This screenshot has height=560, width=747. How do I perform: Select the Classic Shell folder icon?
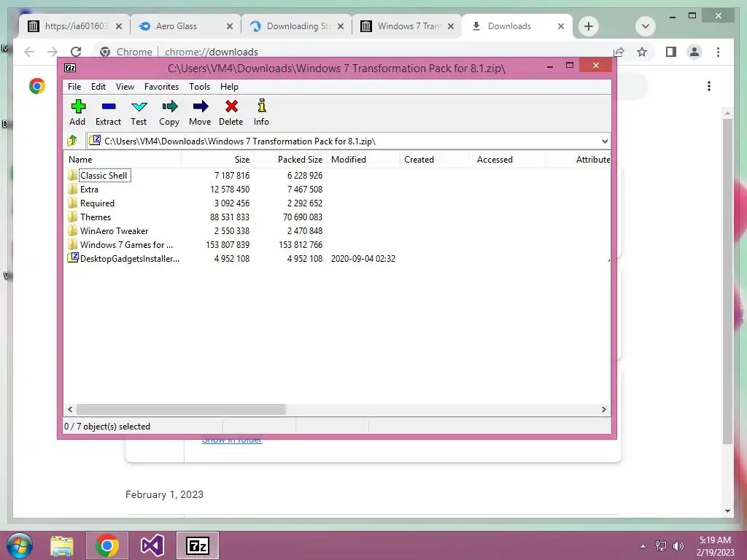click(72, 175)
